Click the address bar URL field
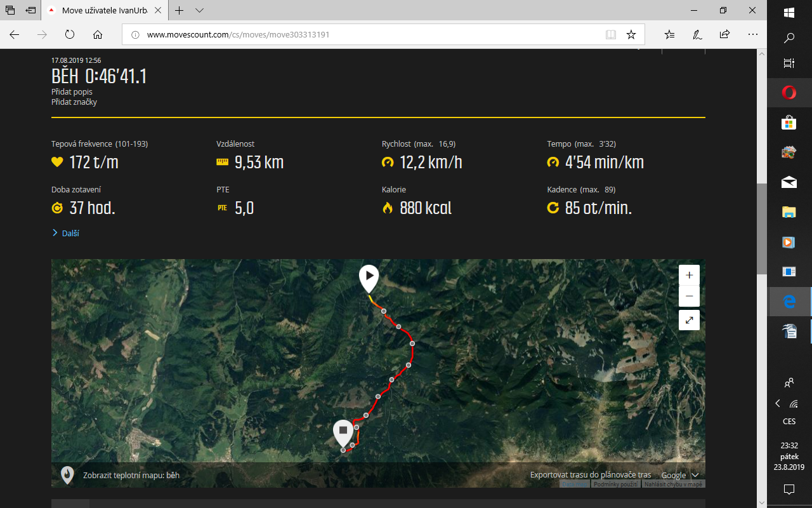 (368, 34)
